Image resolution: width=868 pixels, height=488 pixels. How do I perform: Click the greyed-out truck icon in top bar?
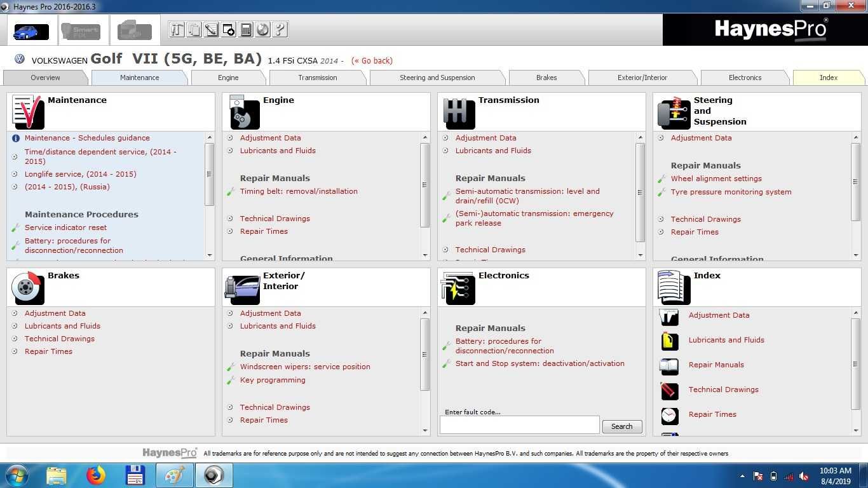coord(135,30)
